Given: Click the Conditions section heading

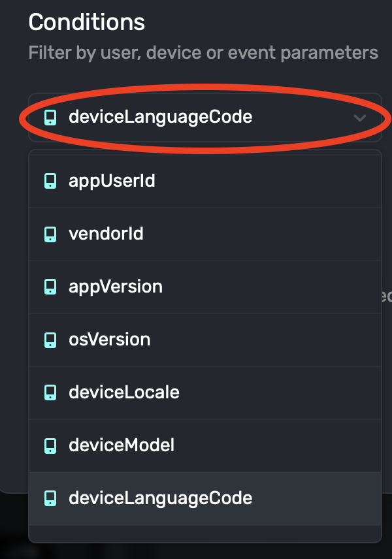Looking at the screenshot, I should click(x=87, y=23).
